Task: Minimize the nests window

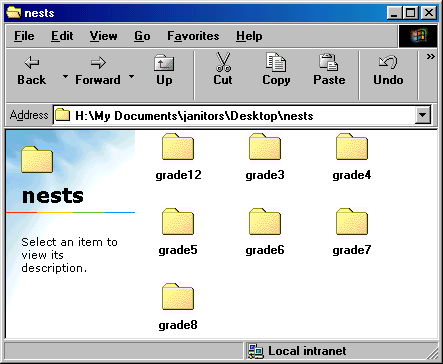Action: click(x=394, y=13)
